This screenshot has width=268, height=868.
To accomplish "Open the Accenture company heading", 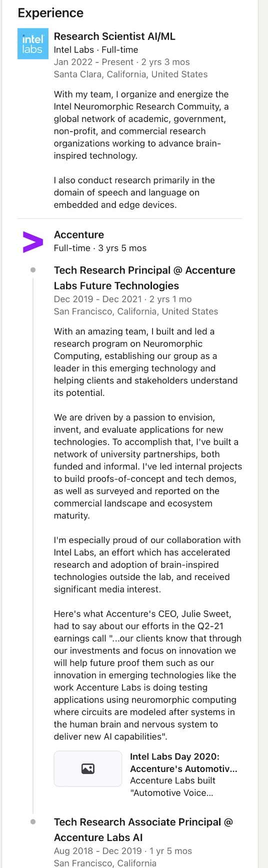I will (79, 234).
